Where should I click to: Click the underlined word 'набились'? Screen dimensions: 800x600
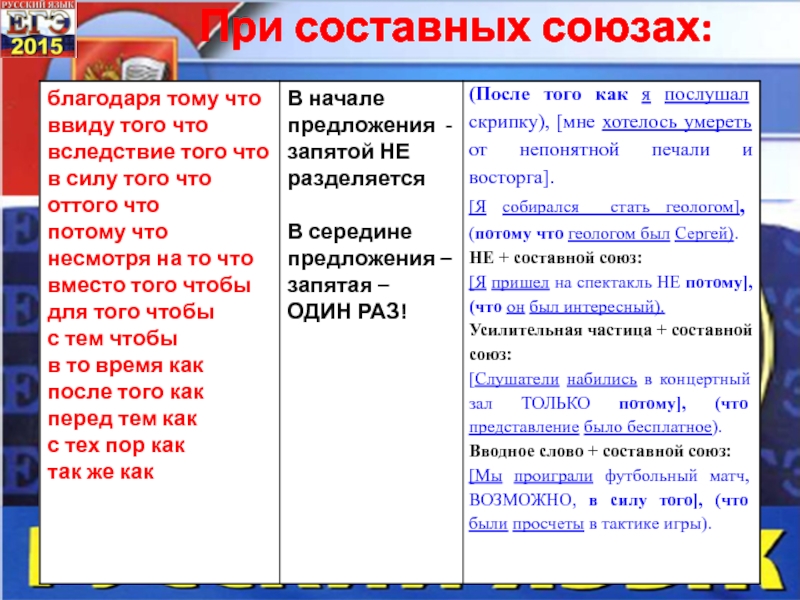602,379
